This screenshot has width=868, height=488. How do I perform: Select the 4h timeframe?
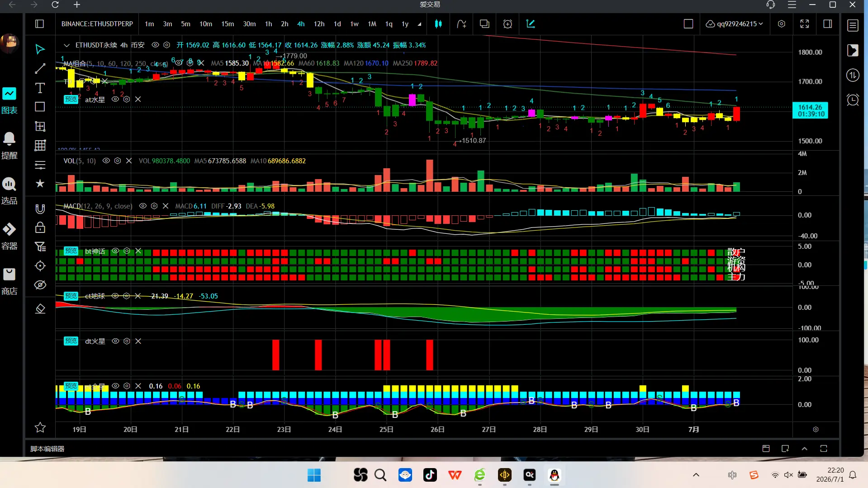coord(301,24)
